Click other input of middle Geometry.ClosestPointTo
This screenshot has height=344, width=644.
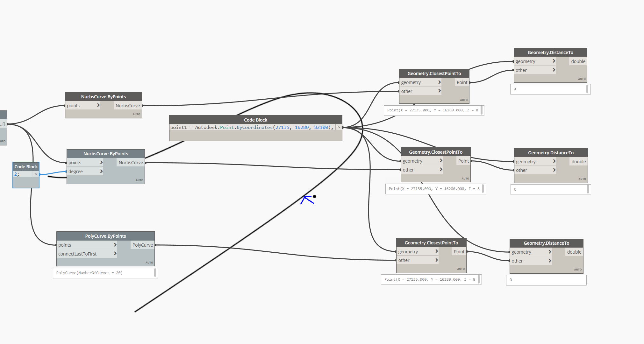(422, 170)
